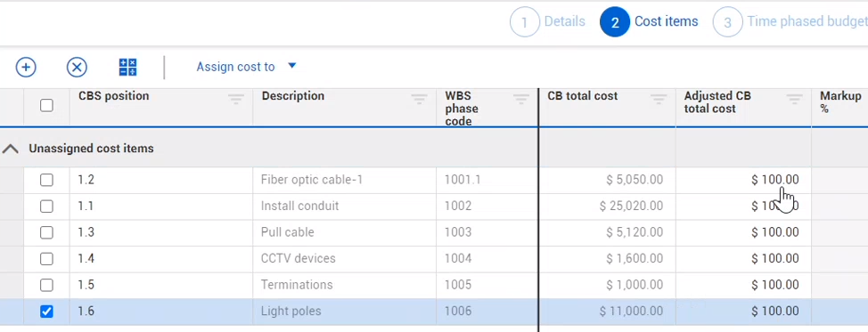The width and height of the screenshot is (868, 332).
Task: Click CCTV devices description cell
Action: point(344,258)
